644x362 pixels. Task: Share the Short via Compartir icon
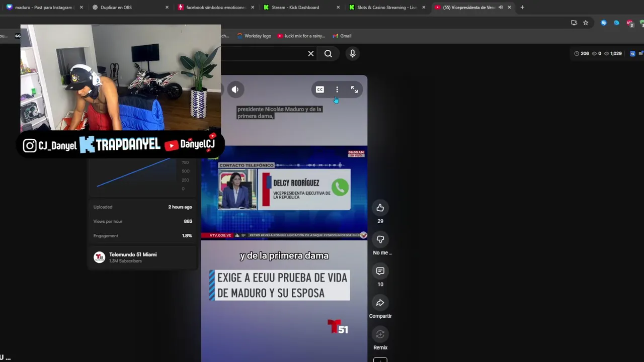[380, 303]
